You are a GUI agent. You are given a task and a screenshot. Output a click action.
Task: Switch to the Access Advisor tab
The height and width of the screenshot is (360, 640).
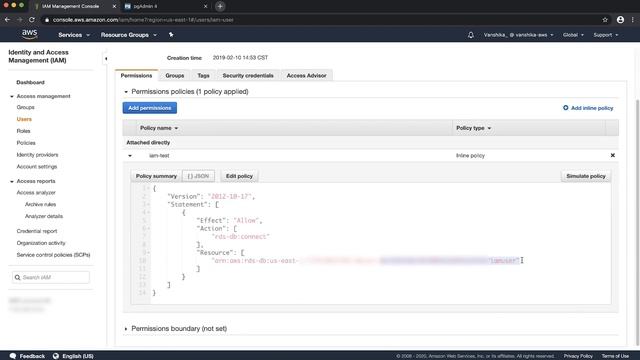point(307,76)
